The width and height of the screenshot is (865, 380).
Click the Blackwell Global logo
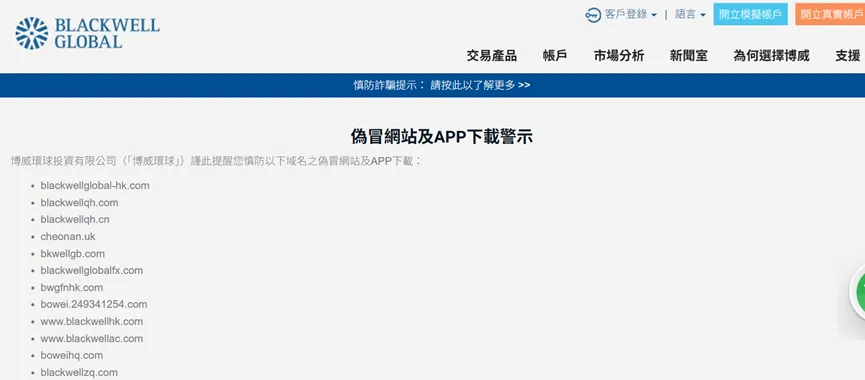tap(87, 33)
